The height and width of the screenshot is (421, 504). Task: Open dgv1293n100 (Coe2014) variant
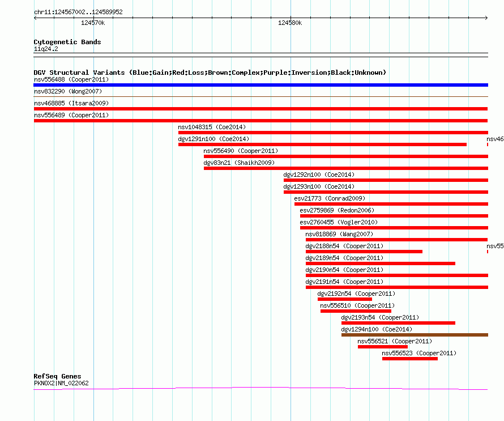point(319,186)
